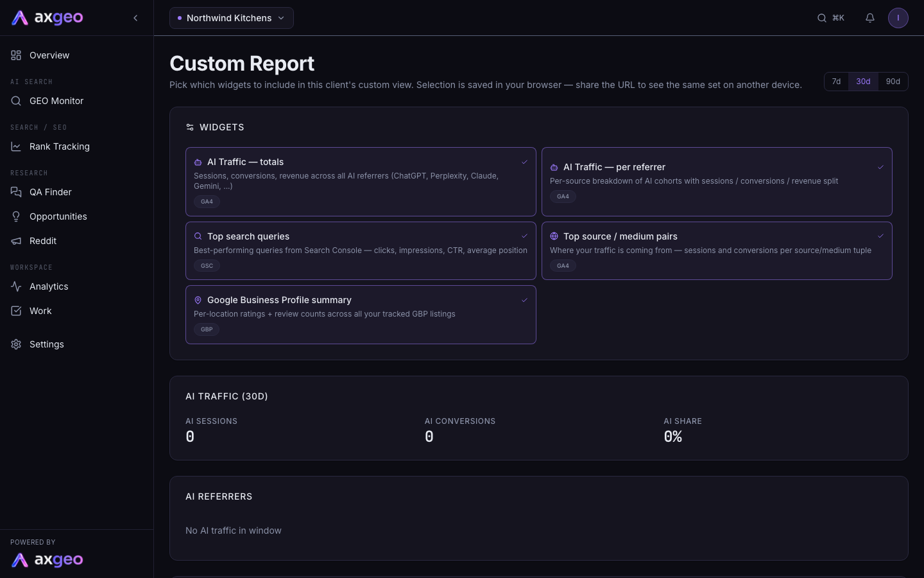The height and width of the screenshot is (578, 924).
Task: Click the Work checkbox icon in sidebar
Action: [x=16, y=311]
